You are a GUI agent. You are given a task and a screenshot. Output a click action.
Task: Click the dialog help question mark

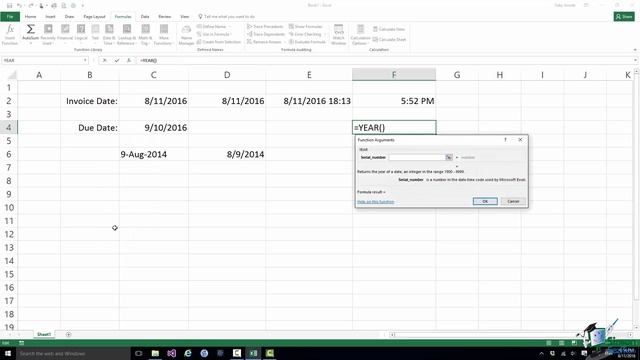505,140
